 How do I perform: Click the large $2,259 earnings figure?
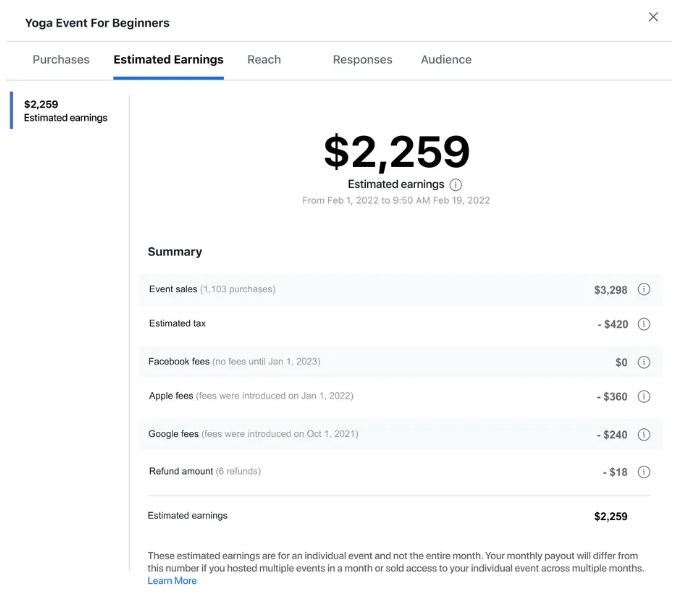[397, 151]
